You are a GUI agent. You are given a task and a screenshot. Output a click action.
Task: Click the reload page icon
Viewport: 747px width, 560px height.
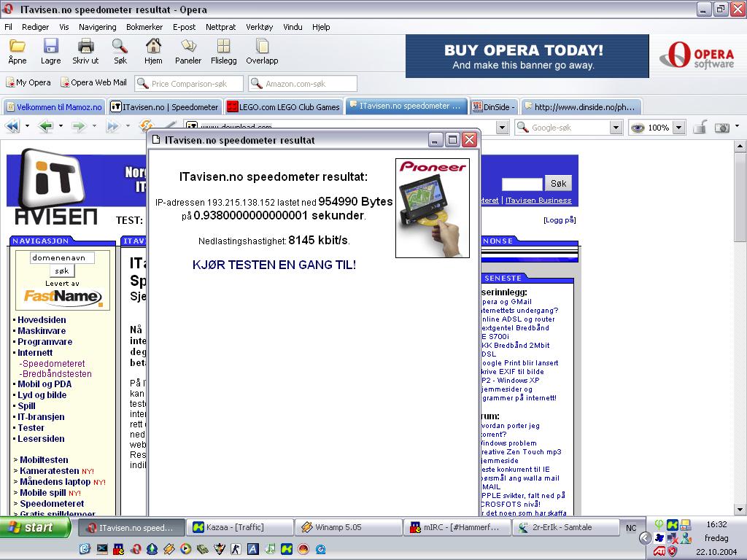[146, 125]
